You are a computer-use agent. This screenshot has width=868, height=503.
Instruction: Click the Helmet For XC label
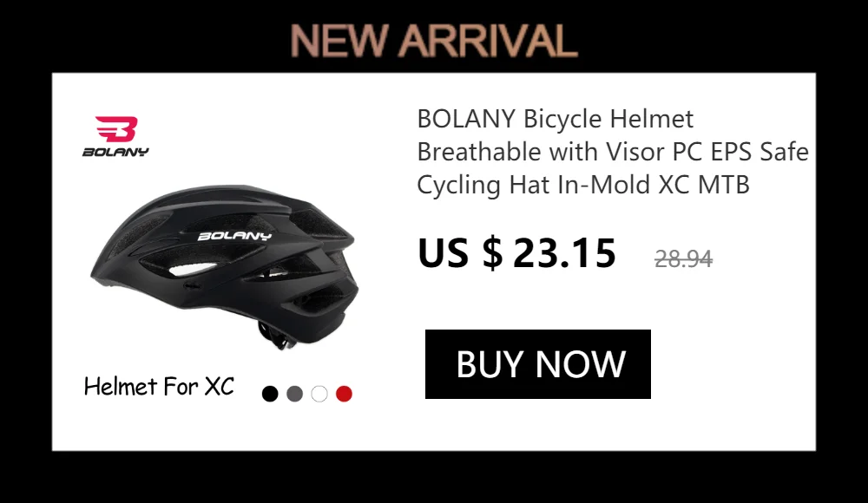pyautogui.click(x=160, y=386)
